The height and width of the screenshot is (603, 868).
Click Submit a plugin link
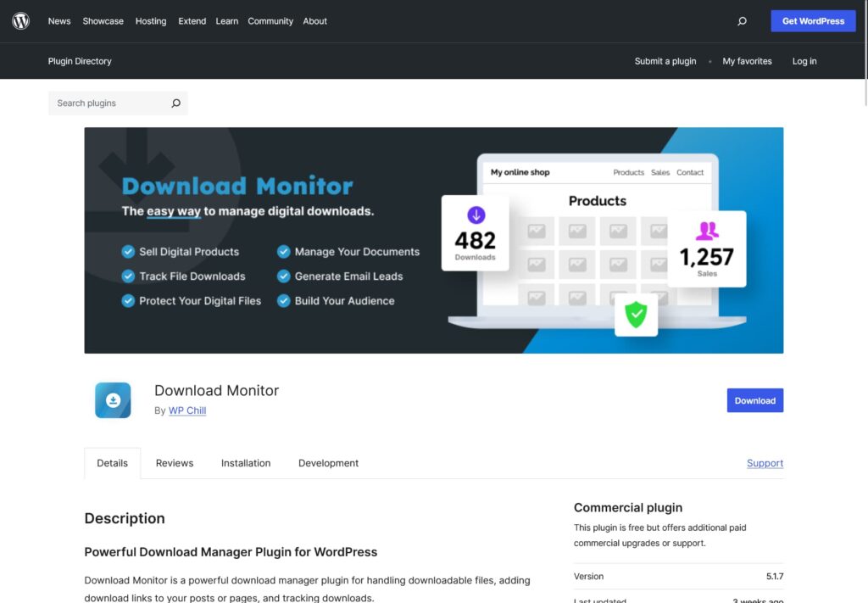(x=665, y=61)
